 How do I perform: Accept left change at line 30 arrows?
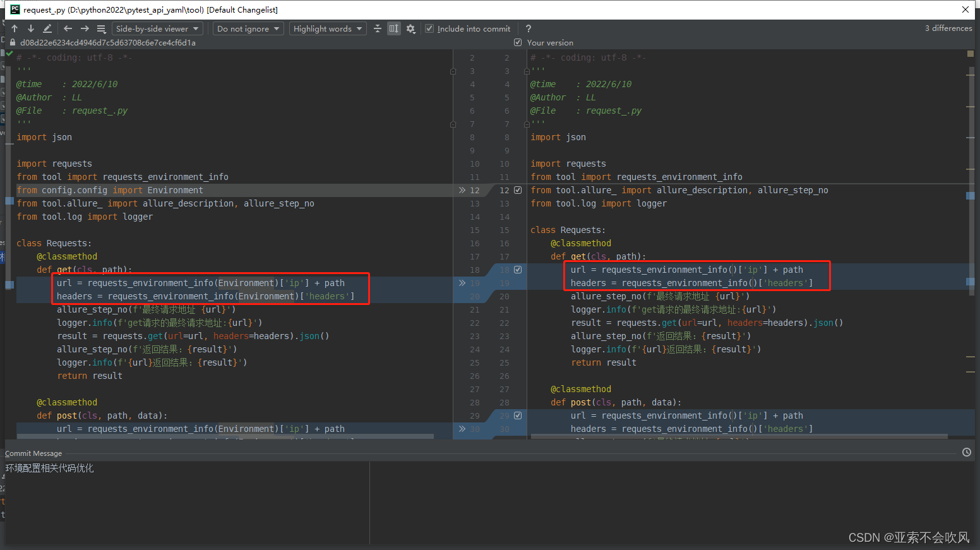pyautogui.click(x=462, y=429)
